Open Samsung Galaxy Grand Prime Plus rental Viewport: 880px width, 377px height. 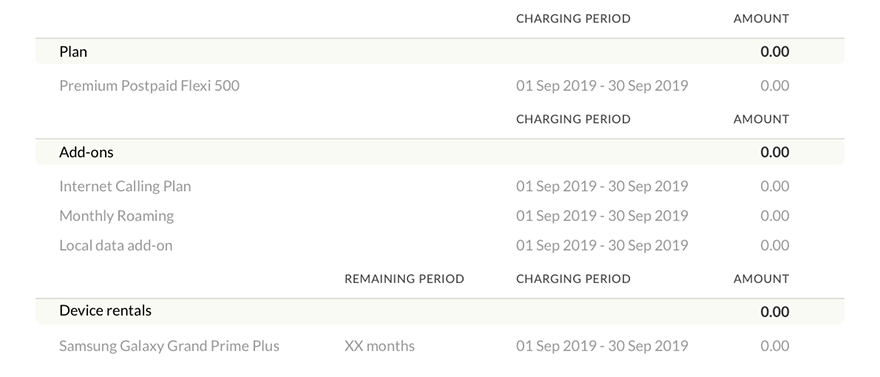coord(169,346)
